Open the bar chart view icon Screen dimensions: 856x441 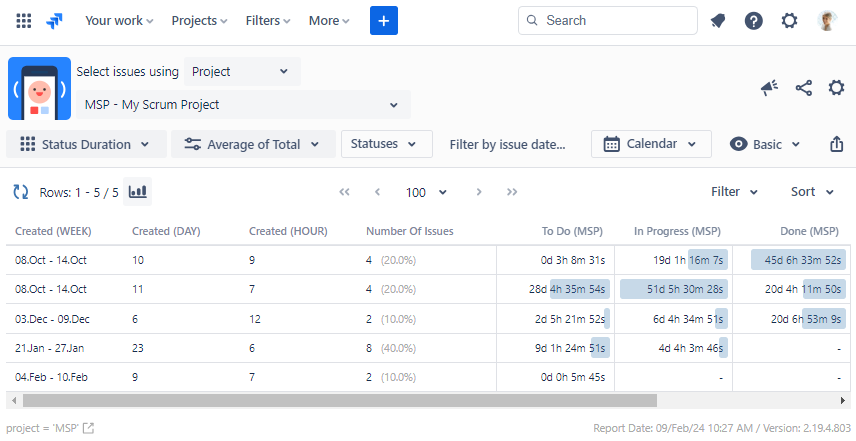click(x=138, y=192)
